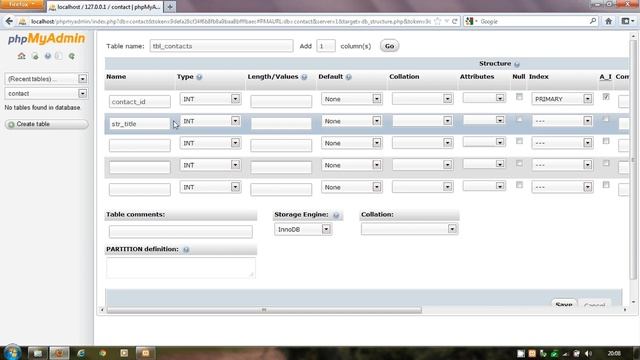Open the PRIMARY index dropdown
Viewport: 640px width, 360px height.
(562, 99)
